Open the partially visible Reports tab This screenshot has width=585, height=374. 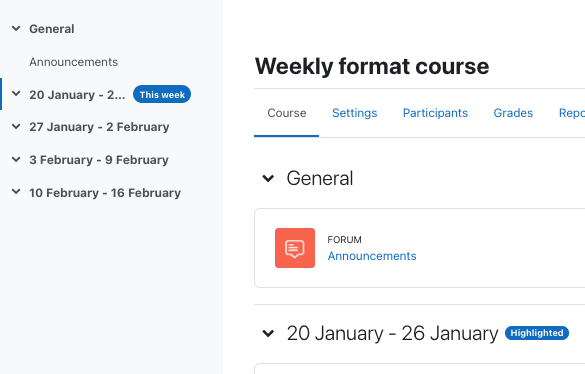pyautogui.click(x=572, y=113)
